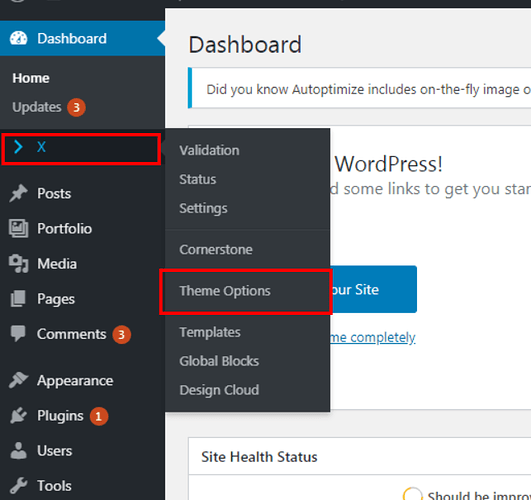Click the X theme chevron icon

pos(18,147)
